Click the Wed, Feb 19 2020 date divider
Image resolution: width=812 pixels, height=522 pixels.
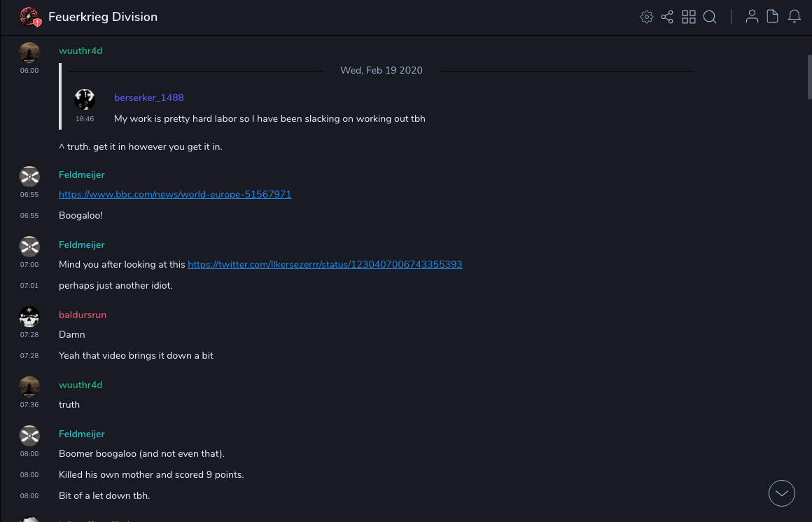(x=381, y=70)
